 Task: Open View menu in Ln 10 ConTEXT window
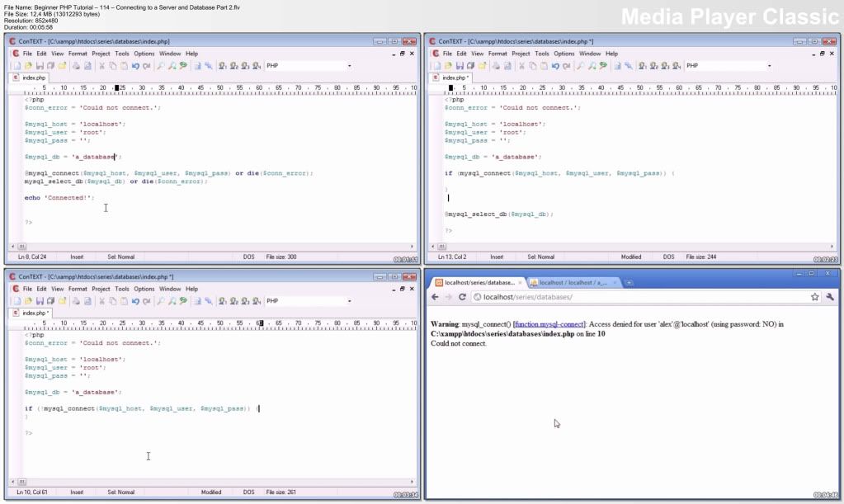pos(58,289)
